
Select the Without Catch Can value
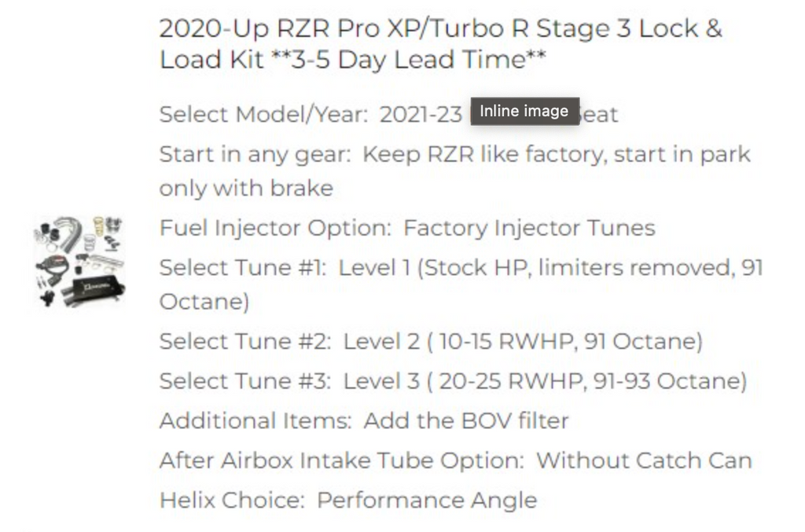pos(645,460)
